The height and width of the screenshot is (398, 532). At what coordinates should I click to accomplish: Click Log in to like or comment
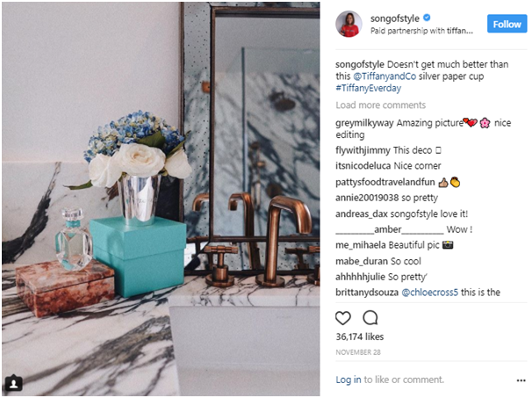[x=349, y=380]
